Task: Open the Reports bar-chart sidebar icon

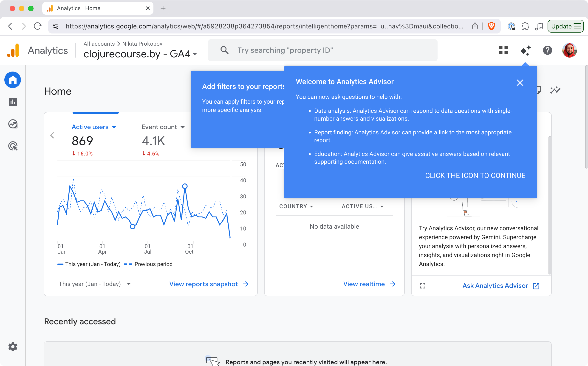Action: (x=13, y=102)
